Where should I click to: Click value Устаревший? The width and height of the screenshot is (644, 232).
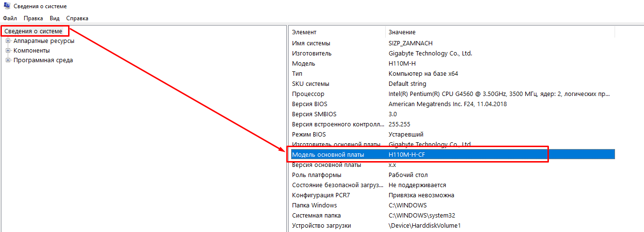click(406, 135)
